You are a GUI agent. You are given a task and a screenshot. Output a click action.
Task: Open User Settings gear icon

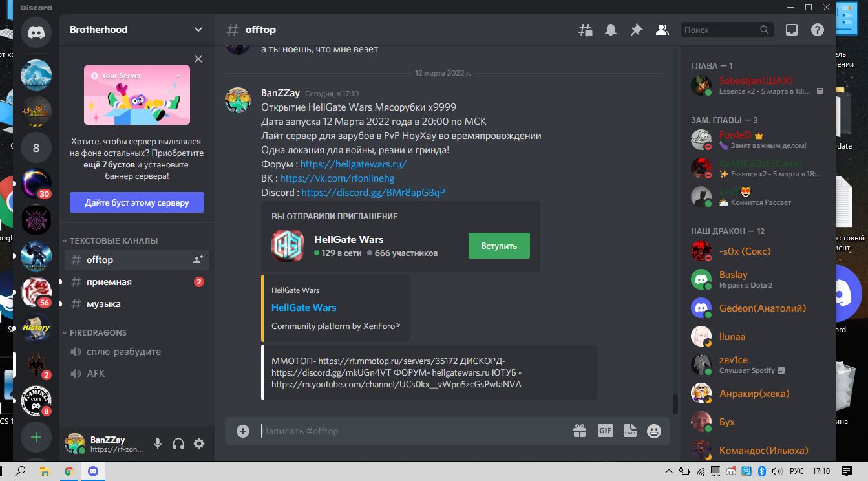199,444
